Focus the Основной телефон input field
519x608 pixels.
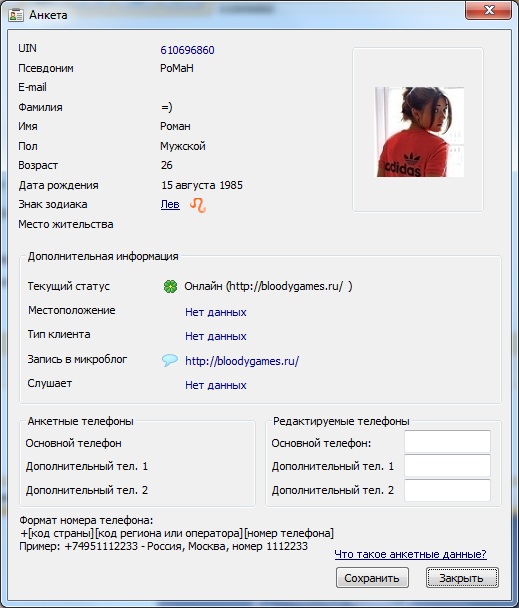[447, 441]
